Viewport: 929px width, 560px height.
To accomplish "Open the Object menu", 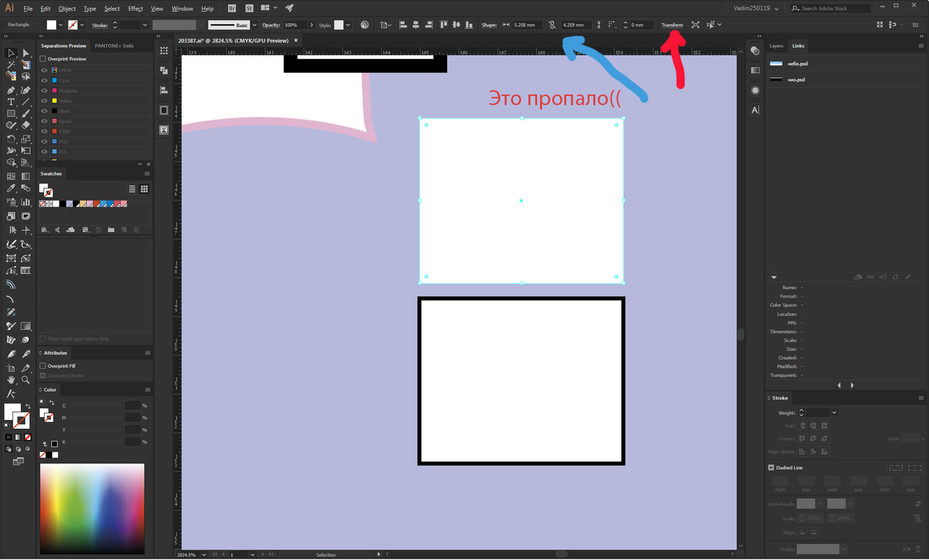I will coord(67,9).
